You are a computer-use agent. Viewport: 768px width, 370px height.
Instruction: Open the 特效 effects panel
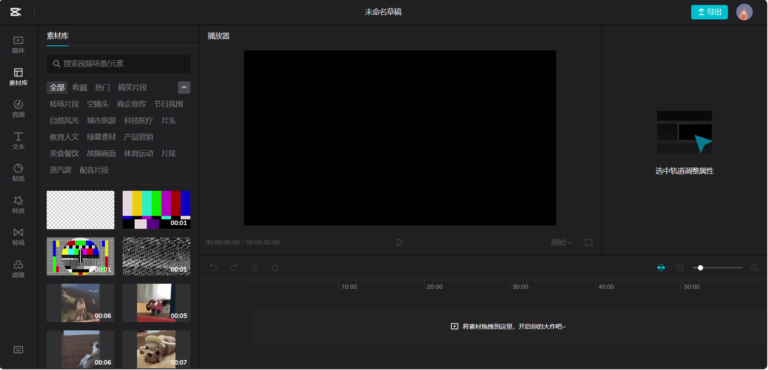[18, 205]
